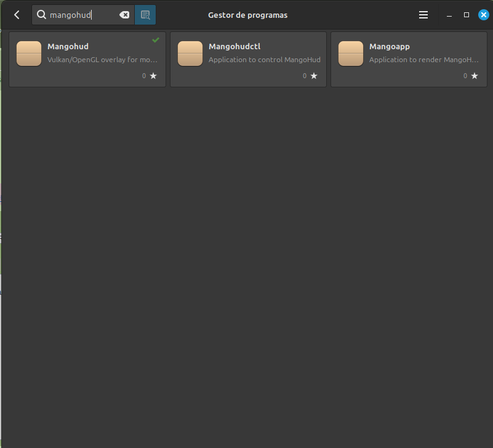
Task: Go back with the left arrow
Action: pos(17,15)
